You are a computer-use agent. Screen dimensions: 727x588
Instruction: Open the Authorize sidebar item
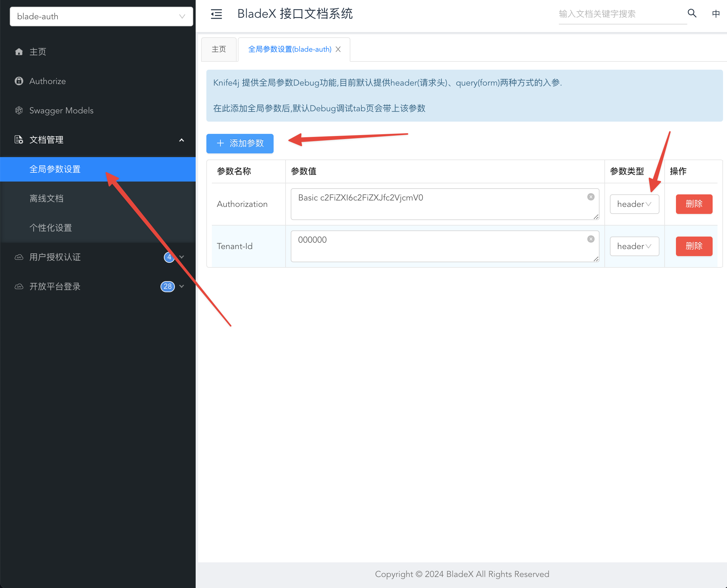[x=98, y=81]
